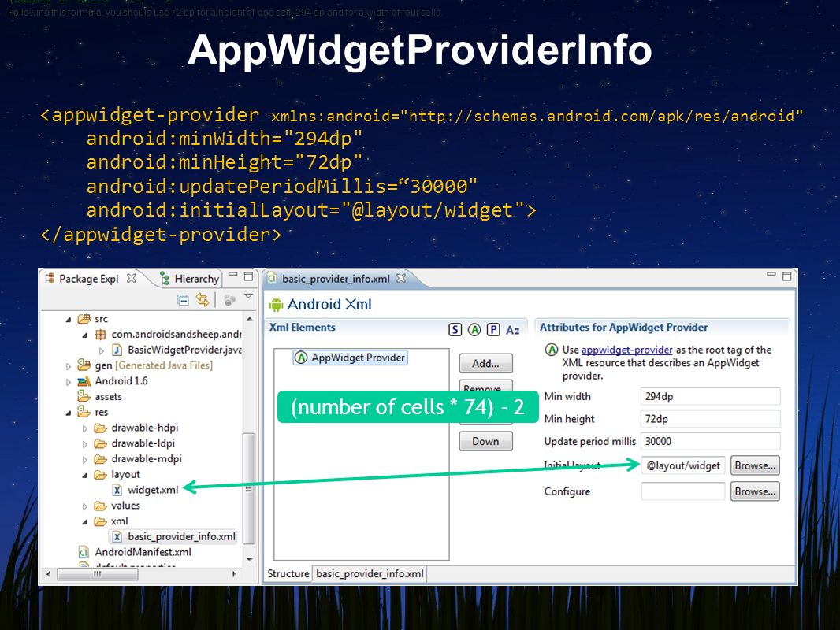Click the widget.xml file icon
The image size is (840, 630).
click(117, 490)
